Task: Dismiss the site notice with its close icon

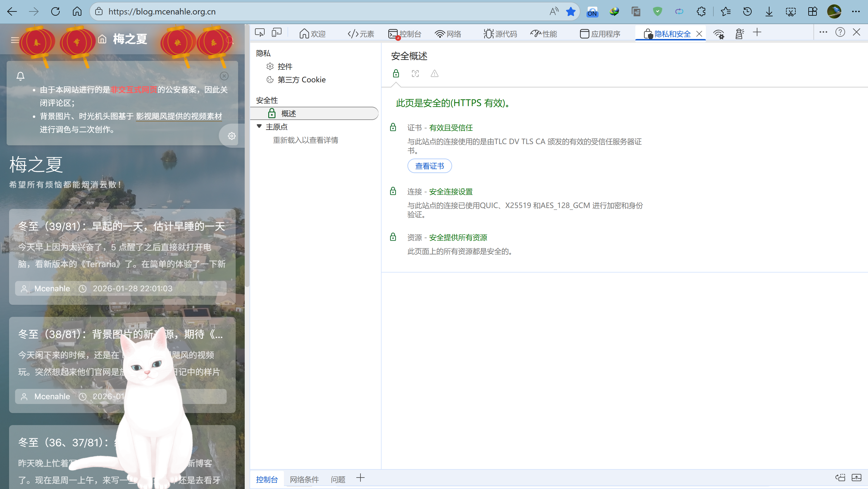Action: tap(224, 76)
